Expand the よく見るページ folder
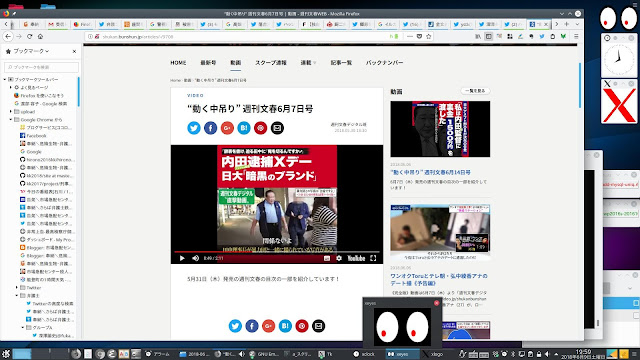 tap(11, 87)
